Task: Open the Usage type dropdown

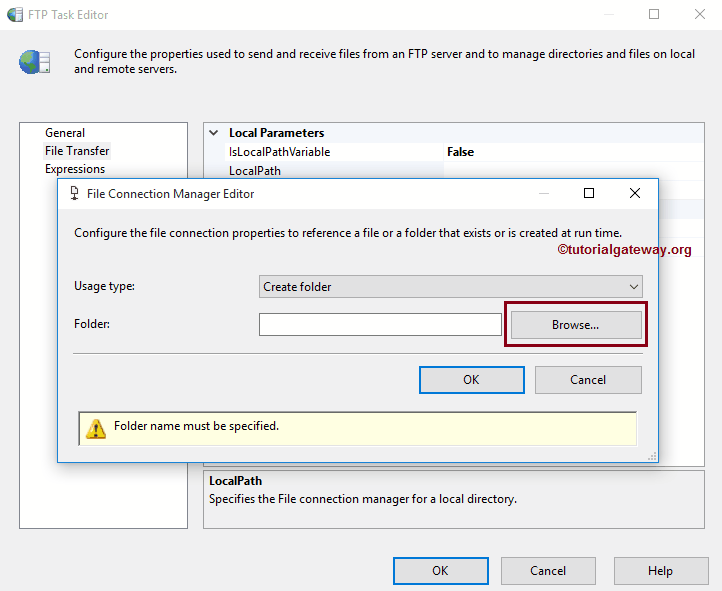Action: 450,287
